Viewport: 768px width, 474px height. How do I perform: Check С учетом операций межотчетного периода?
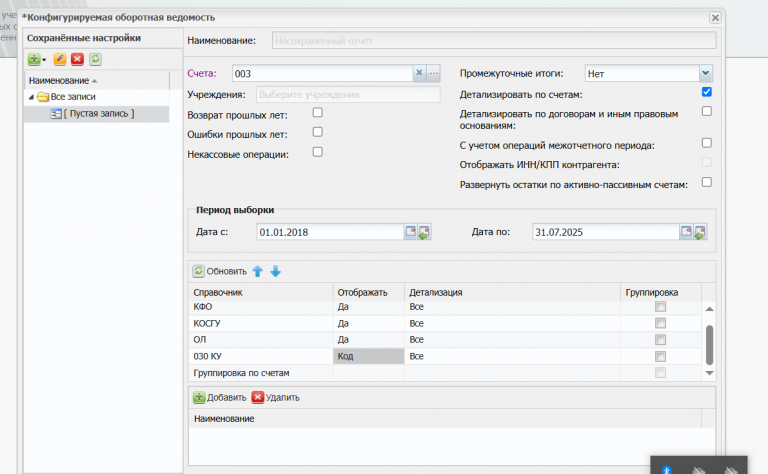tap(706, 143)
